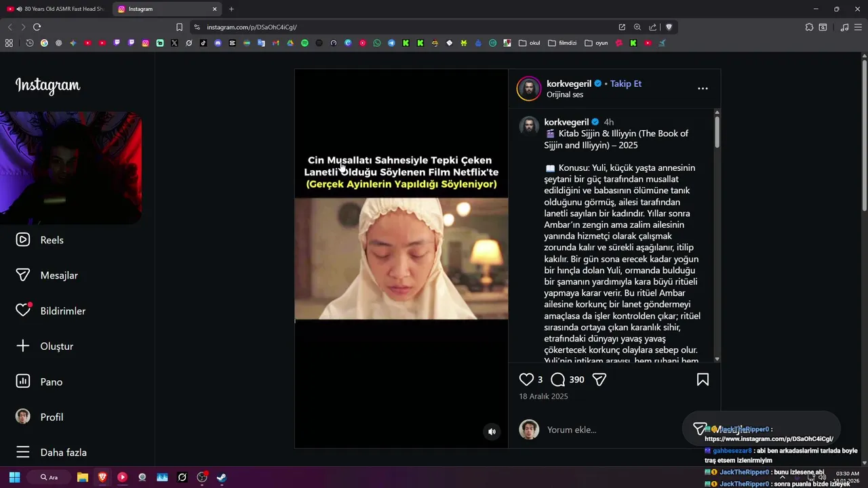
Task: Open the apps grid icon in the bookmarks bar
Action: pos(9,43)
